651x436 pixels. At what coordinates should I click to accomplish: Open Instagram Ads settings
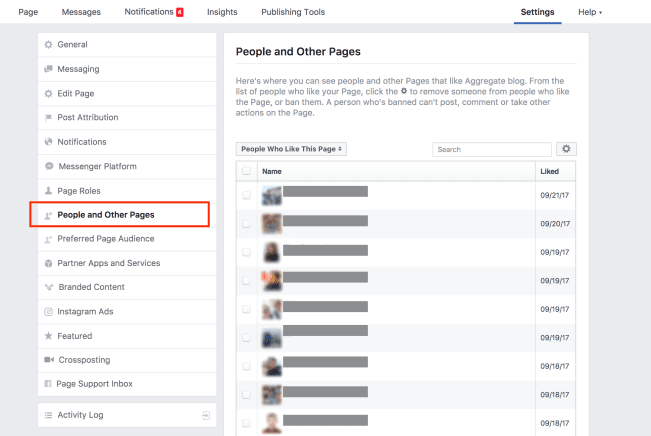tap(127, 311)
